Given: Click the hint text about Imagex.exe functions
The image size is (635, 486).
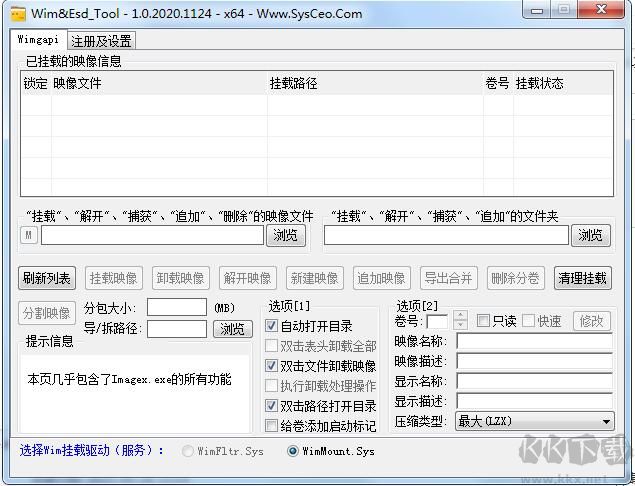Looking at the screenshot, I should point(130,379).
